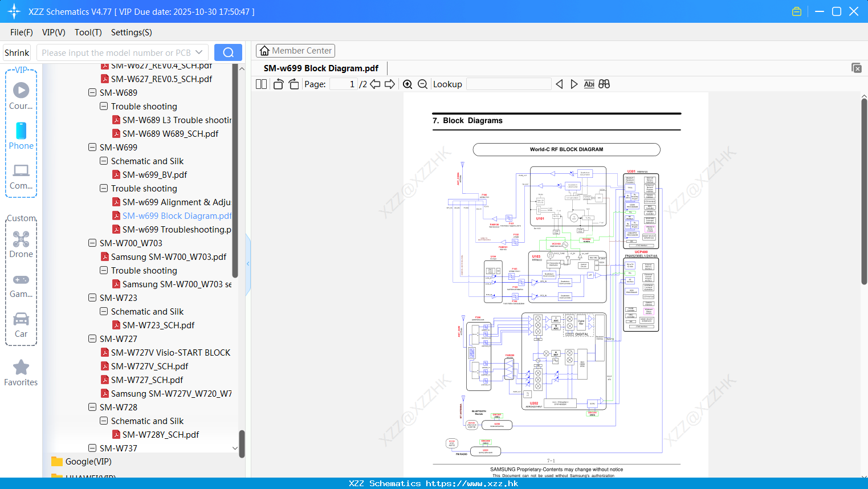Collapse the SM-W700_W703 node
The image size is (868, 489).
[92, 243]
